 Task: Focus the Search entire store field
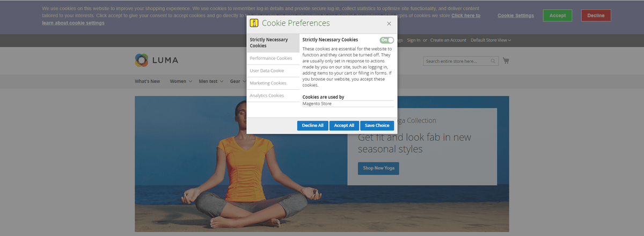click(456, 61)
